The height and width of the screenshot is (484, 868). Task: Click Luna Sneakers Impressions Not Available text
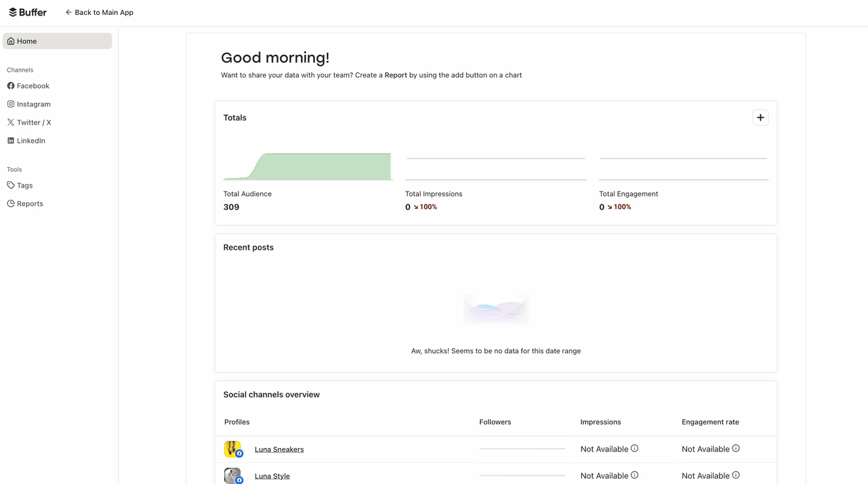coord(604,449)
